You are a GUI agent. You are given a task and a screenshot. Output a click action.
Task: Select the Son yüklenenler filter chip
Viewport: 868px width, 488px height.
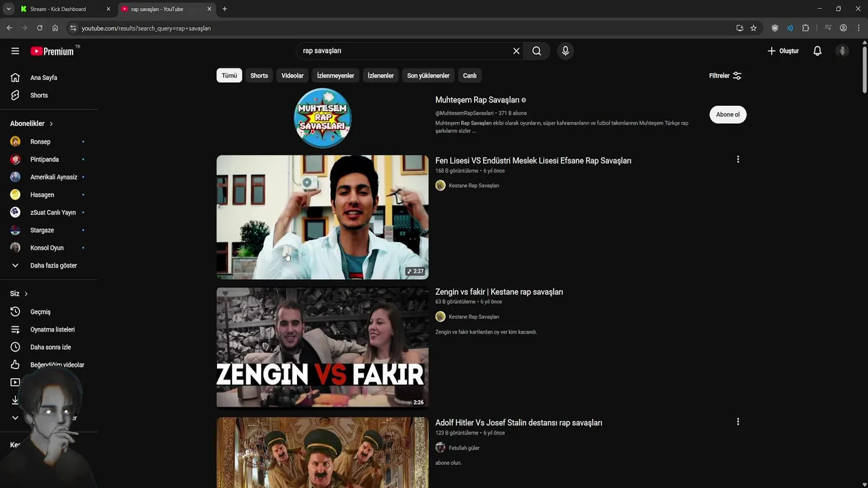coord(428,76)
